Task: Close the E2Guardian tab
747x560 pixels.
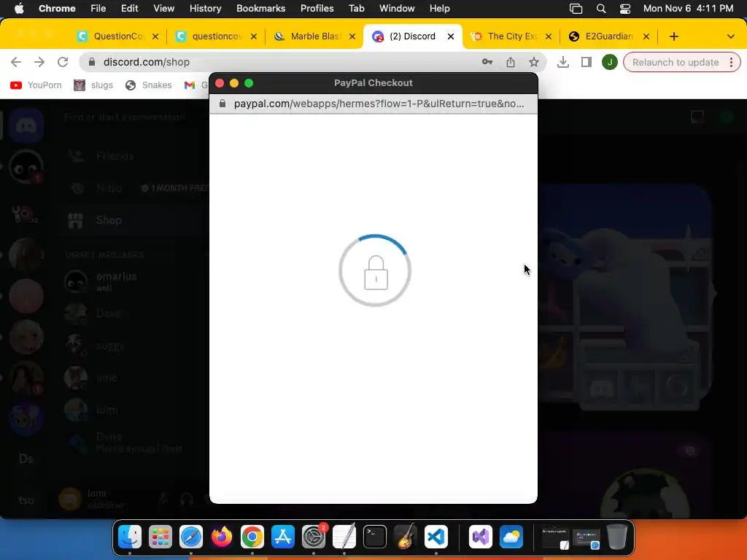Action: click(x=646, y=36)
